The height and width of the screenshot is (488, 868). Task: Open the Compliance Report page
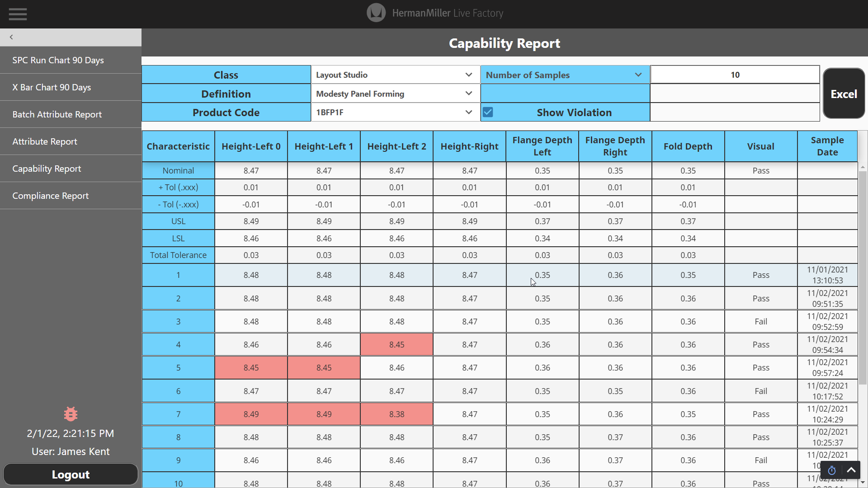(x=50, y=196)
